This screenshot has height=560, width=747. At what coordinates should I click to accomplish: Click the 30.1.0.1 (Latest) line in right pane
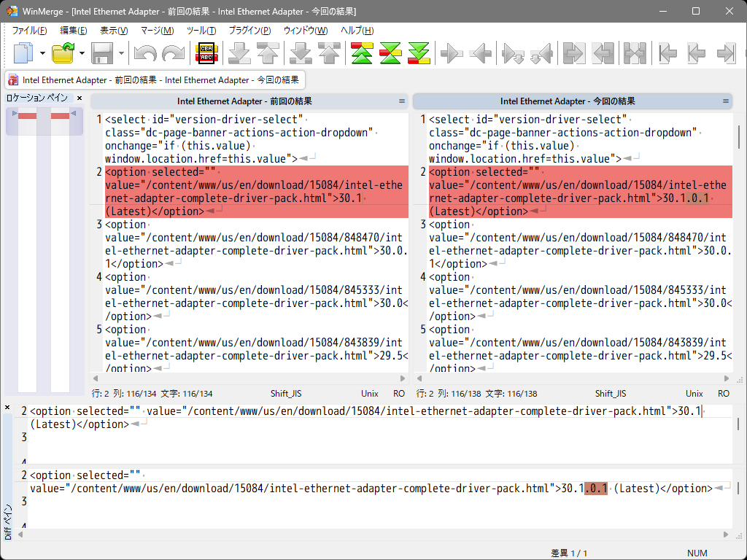pyautogui.click(x=580, y=192)
